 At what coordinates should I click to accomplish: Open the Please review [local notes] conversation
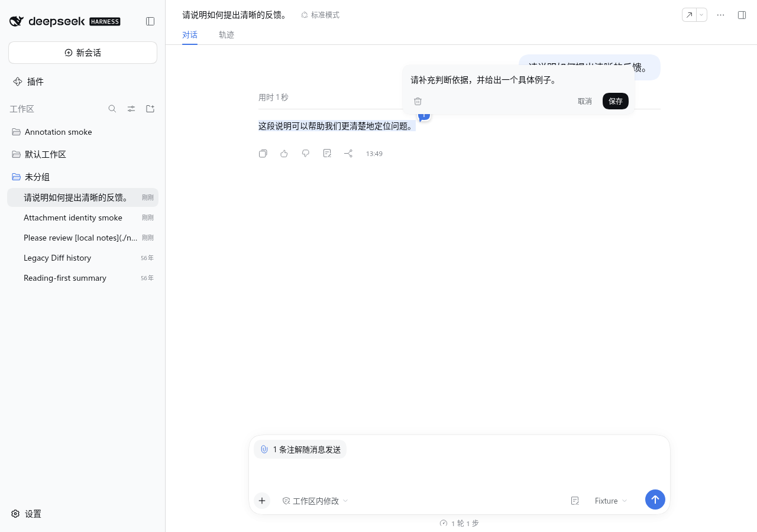pos(83,238)
